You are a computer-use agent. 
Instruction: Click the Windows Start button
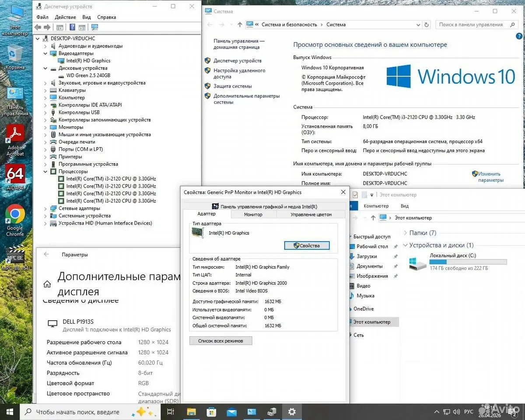10,412
